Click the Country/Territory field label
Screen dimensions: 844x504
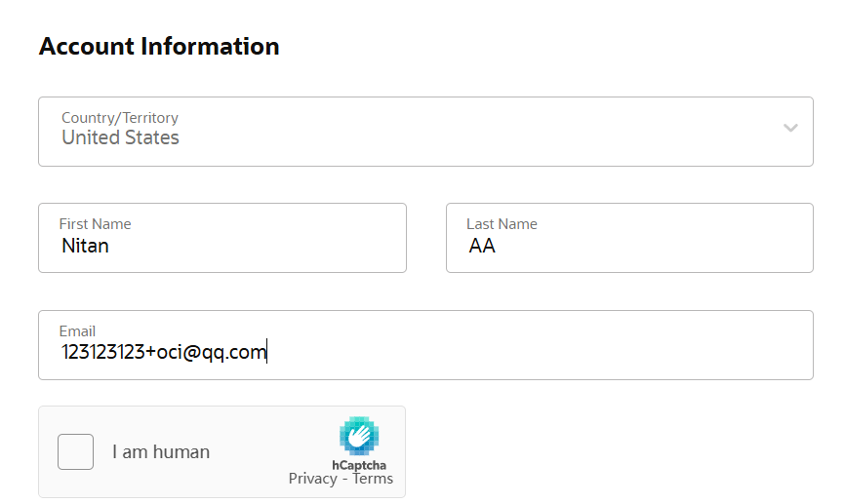coord(119,118)
